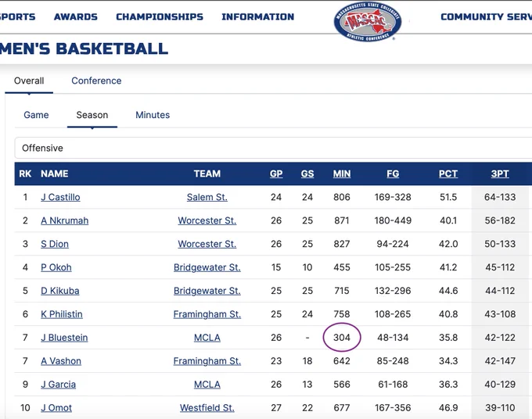The image size is (532, 419).
Task: Open J Garcia player page
Action: point(58,385)
